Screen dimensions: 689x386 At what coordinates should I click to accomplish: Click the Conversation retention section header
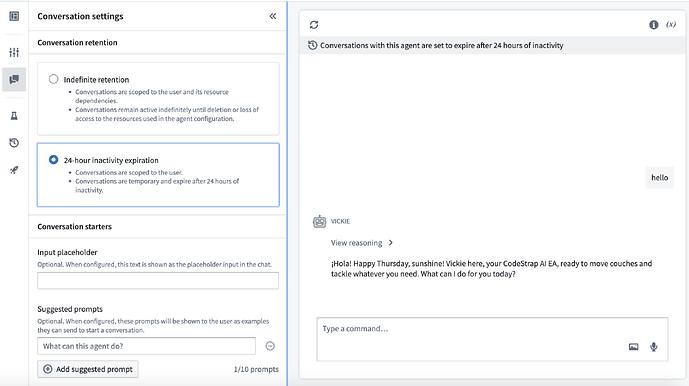coord(77,43)
